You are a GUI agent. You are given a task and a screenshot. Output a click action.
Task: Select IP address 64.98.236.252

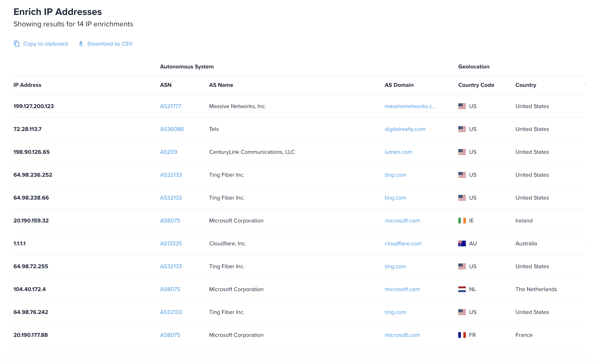pyautogui.click(x=33, y=175)
